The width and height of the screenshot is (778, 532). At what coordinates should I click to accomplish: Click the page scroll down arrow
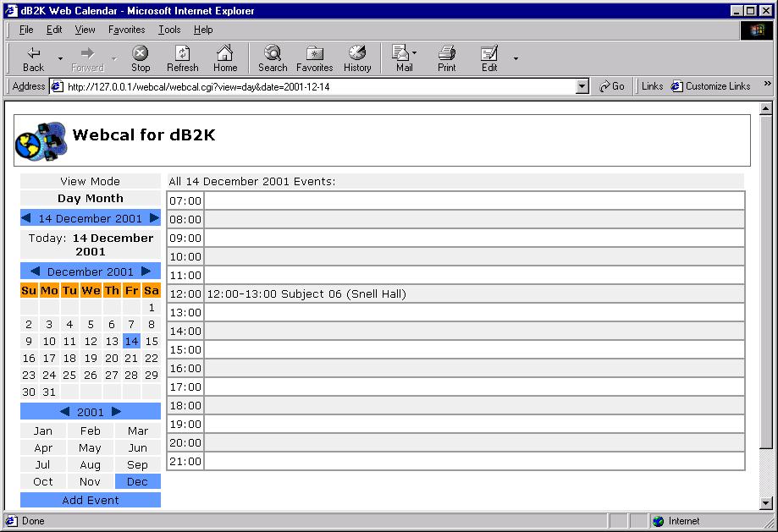[x=766, y=503]
